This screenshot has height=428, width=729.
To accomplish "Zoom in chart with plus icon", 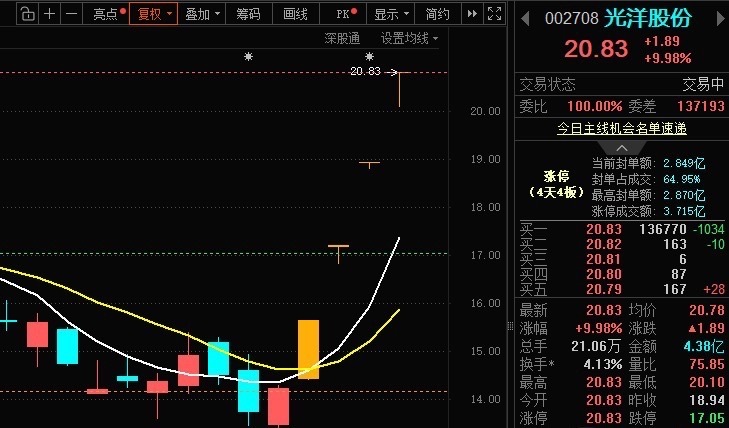I will [x=49, y=14].
